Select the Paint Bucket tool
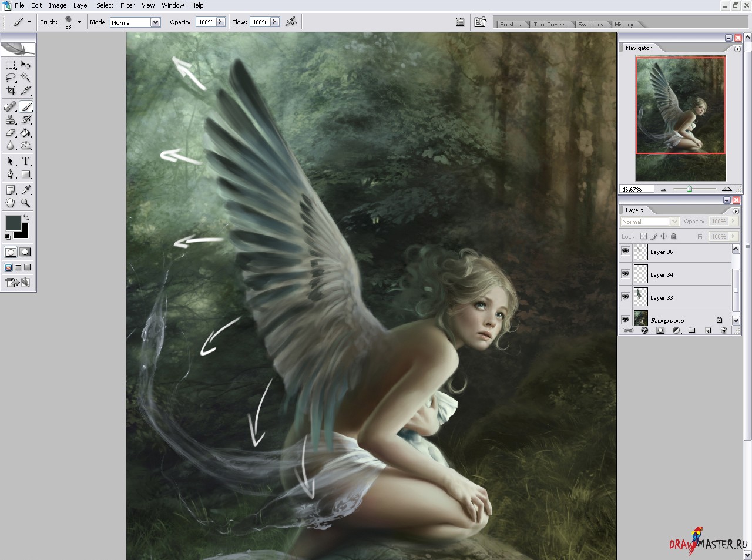Screen dimensions: 752x560 [x=26, y=132]
